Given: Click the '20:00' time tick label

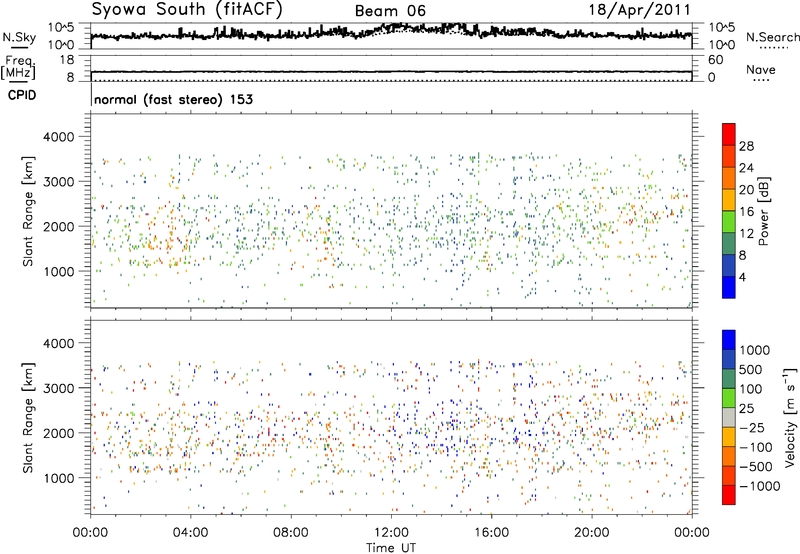Looking at the screenshot, I should pyautogui.click(x=592, y=533).
